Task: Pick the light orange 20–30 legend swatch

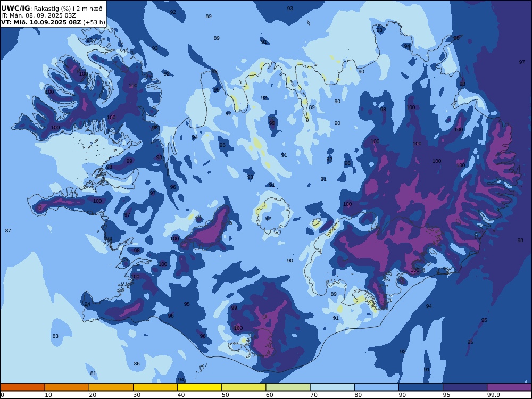Action: click(111, 387)
